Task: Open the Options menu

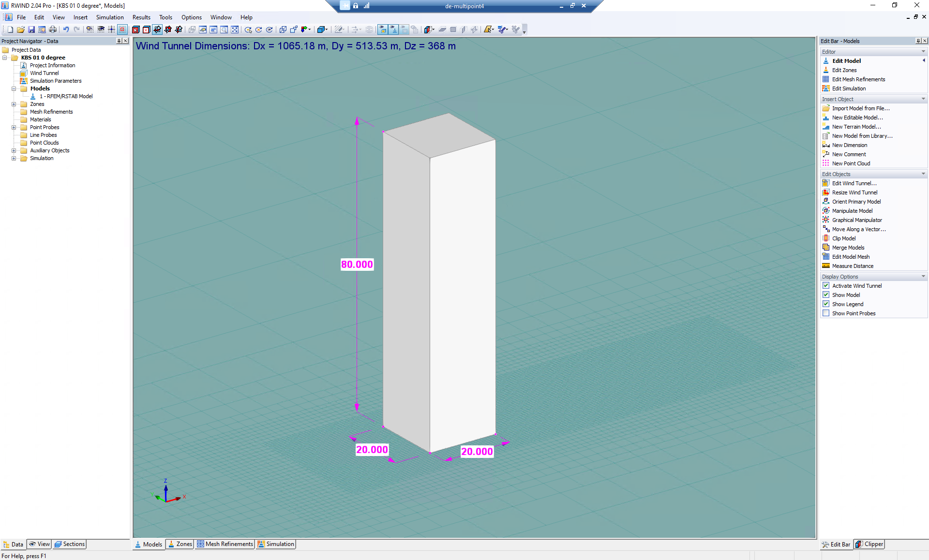Action: point(192,17)
